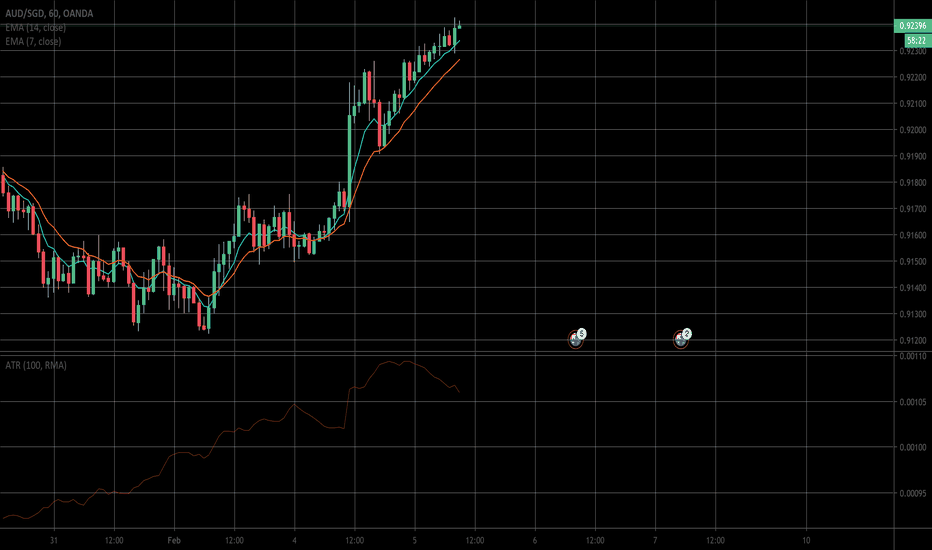Click the 0.92100 price axis label
The width and height of the screenshot is (932, 550).
[x=912, y=103]
